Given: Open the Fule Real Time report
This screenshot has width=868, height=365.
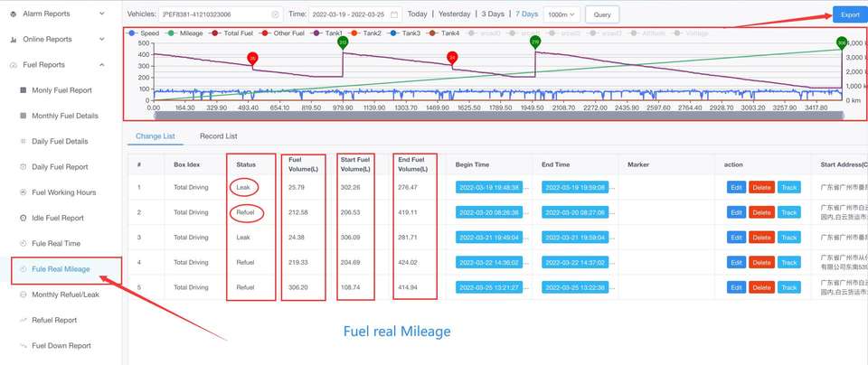Looking at the screenshot, I should (56, 243).
